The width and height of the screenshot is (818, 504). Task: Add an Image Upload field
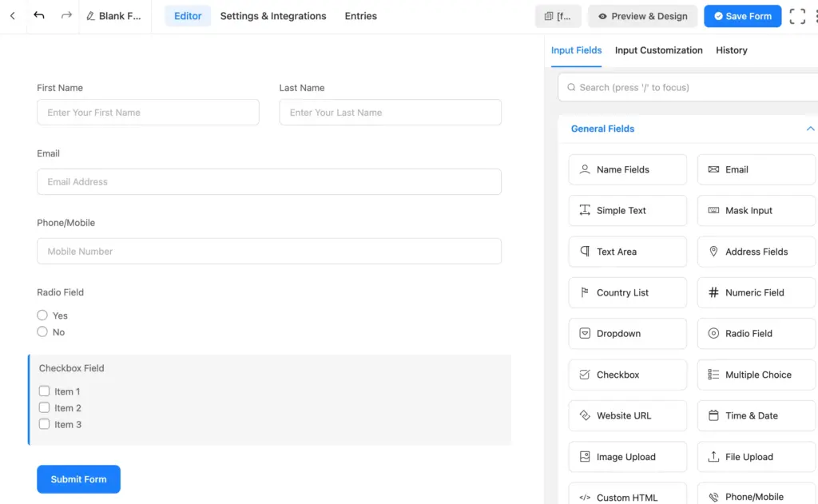(x=627, y=456)
